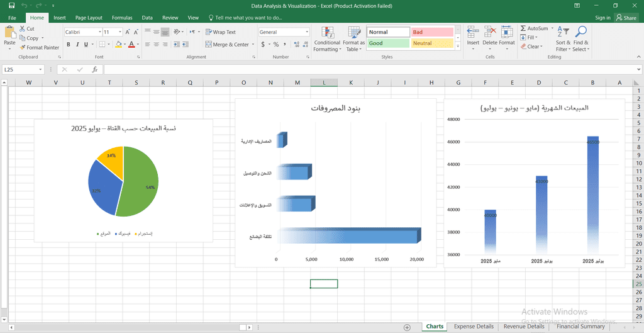The image size is (644, 333).
Task: Expand the General number format dropdown
Action: 307,32
